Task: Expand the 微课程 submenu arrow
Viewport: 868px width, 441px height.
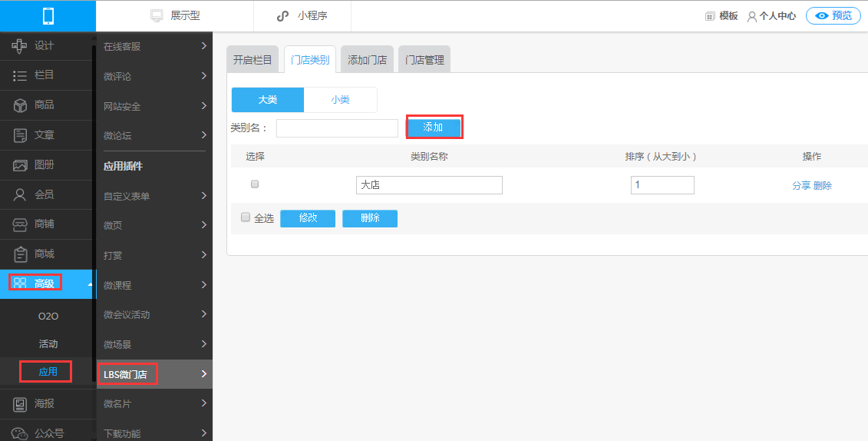Action: 203,285
